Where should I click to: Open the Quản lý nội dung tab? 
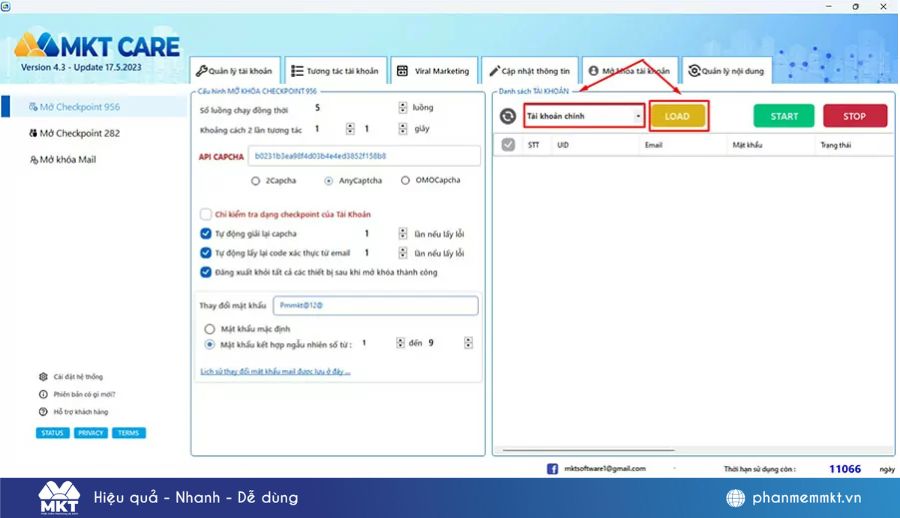[x=727, y=71]
